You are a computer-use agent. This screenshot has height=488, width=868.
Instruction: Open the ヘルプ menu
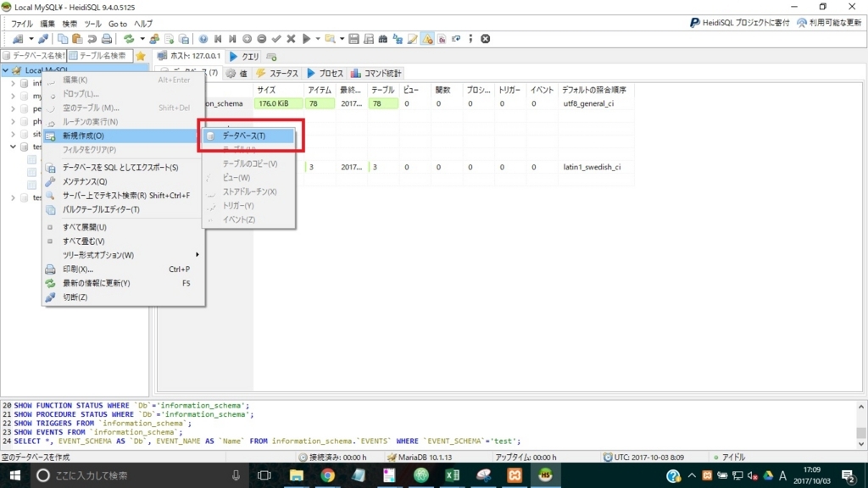pyautogui.click(x=143, y=24)
